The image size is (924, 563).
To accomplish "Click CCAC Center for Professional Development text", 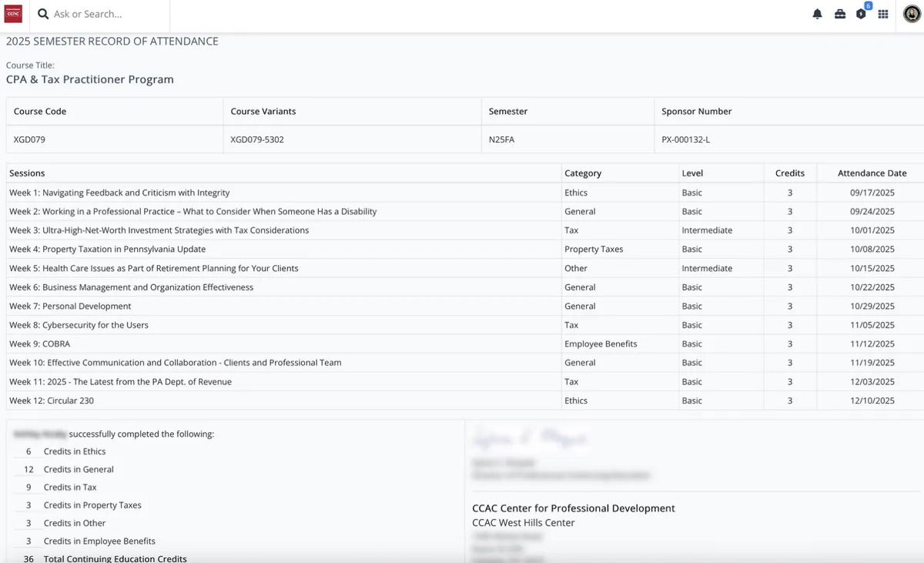I will [x=573, y=508].
